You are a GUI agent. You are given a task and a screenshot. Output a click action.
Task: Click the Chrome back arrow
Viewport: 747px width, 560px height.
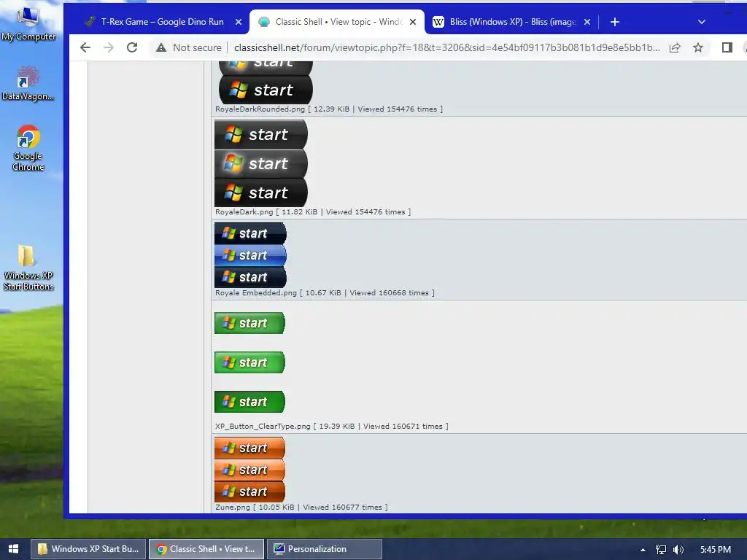(85, 47)
